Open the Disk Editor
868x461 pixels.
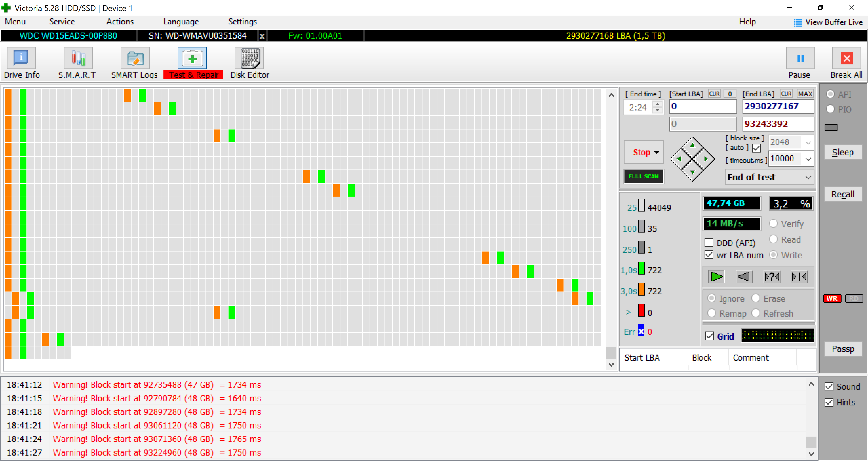coord(250,63)
